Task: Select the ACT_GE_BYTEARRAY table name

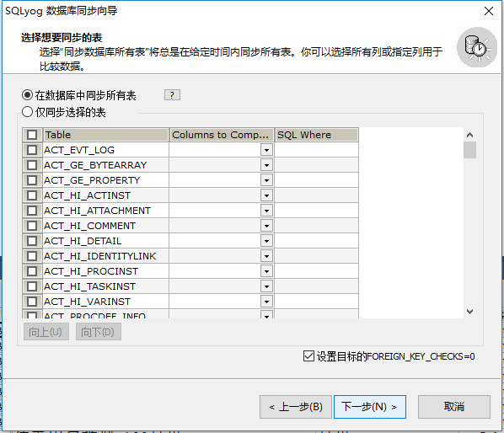Action: [x=95, y=165]
